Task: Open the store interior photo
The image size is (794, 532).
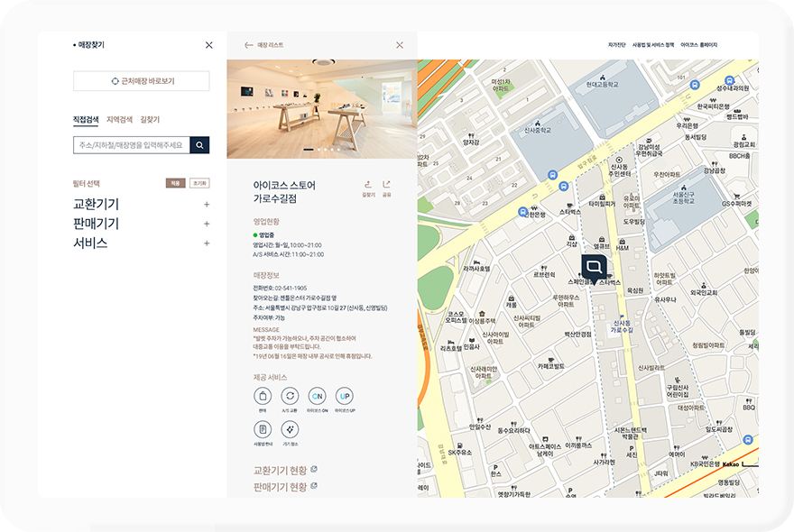Action: pos(322,109)
